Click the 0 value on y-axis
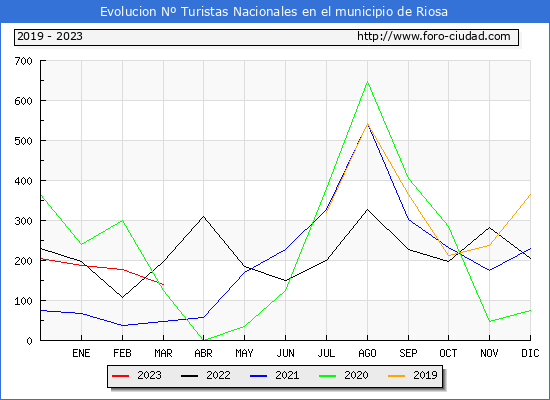550x400 pixels. [x=29, y=341]
